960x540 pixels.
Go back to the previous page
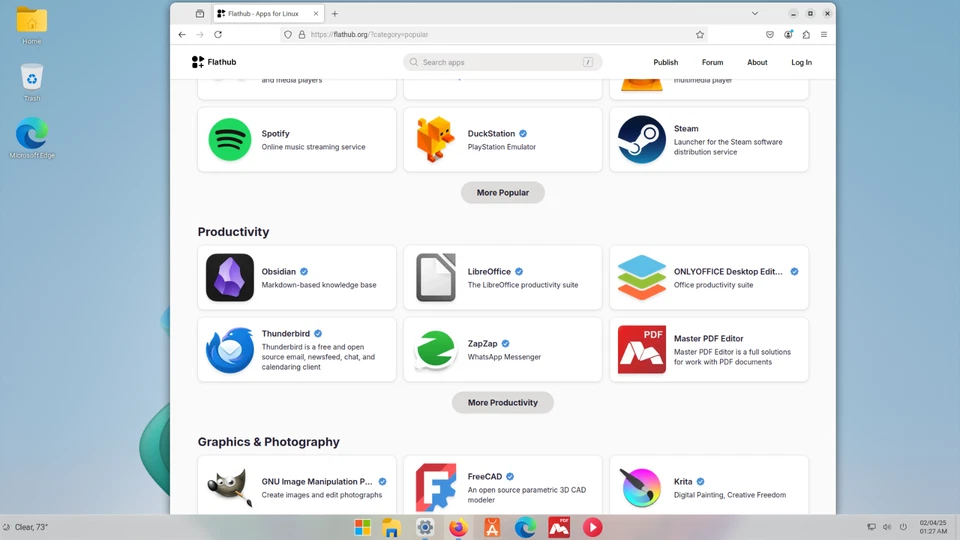(182, 34)
